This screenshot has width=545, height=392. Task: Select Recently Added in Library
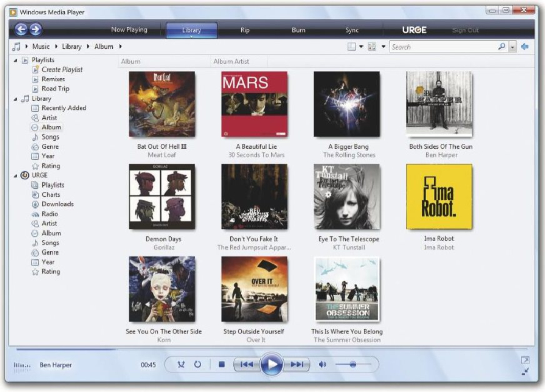(x=64, y=108)
